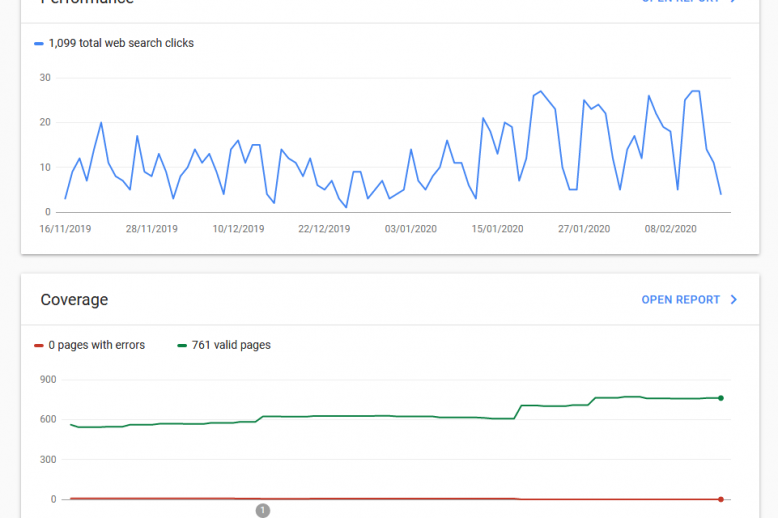Click the chevron arrow beside Coverage's Open Report

pyautogui.click(x=734, y=299)
